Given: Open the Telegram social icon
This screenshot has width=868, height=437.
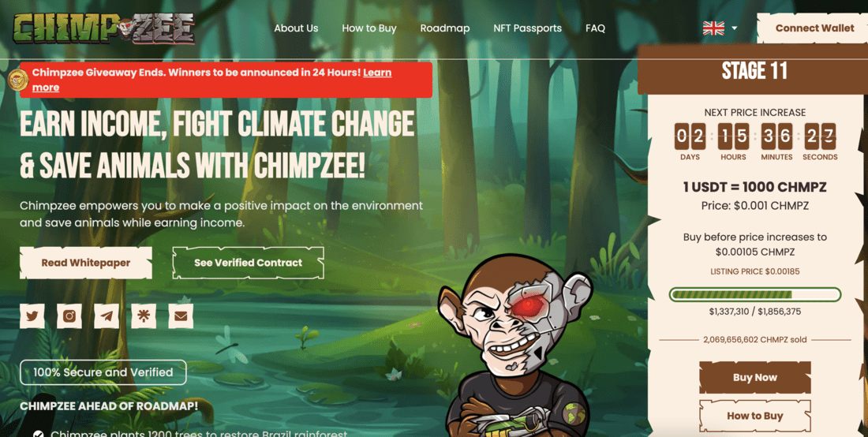Looking at the screenshot, I should [107, 316].
